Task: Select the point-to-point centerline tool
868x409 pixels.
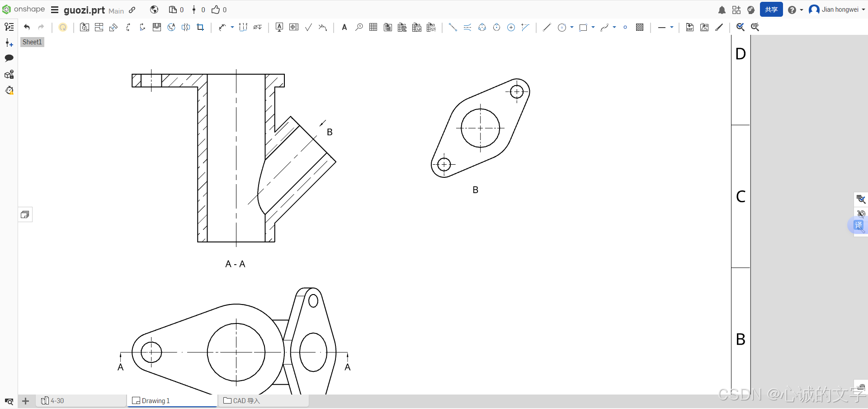Action: (x=453, y=27)
